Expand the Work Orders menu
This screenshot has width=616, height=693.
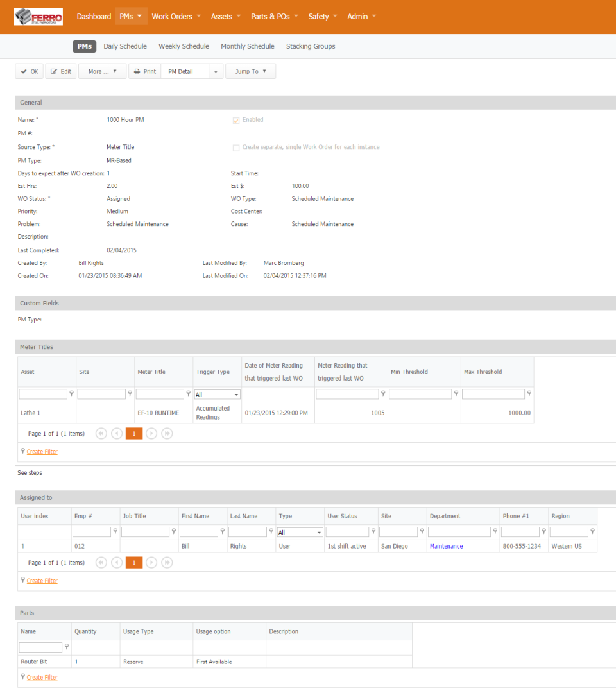(x=176, y=16)
